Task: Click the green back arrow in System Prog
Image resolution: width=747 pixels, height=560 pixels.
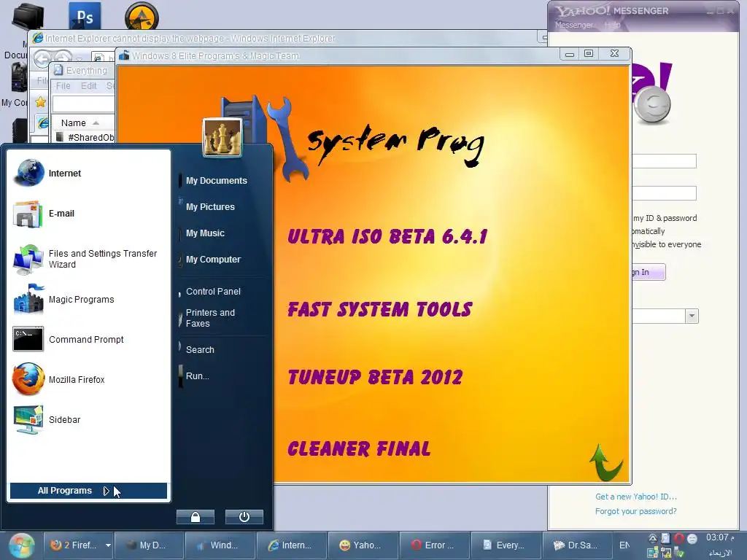Action: 605,462
